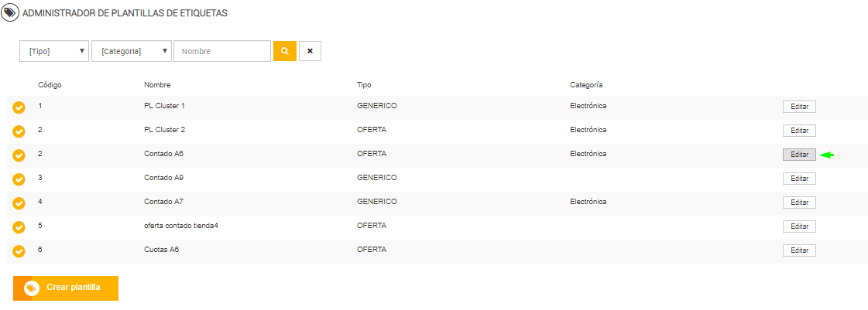Edit the Contado A6 template

point(799,155)
